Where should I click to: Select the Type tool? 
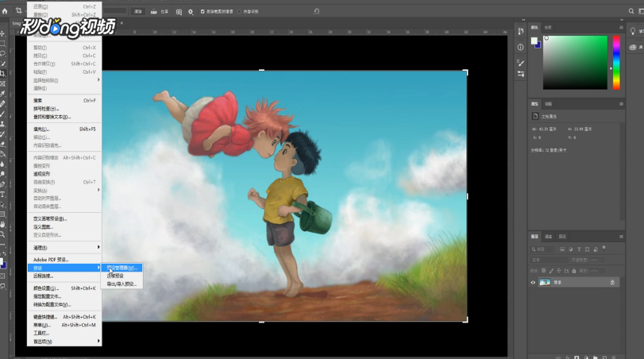[x=2, y=195]
